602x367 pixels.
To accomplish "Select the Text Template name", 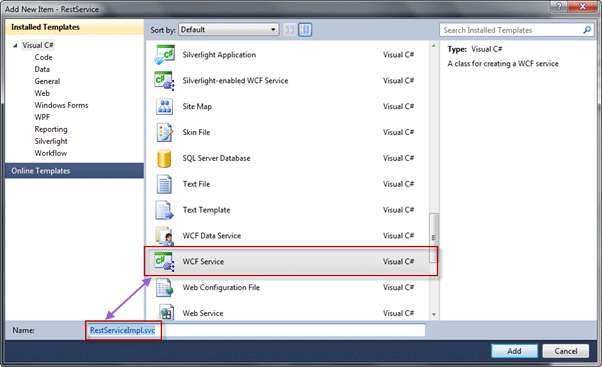I will 207,210.
